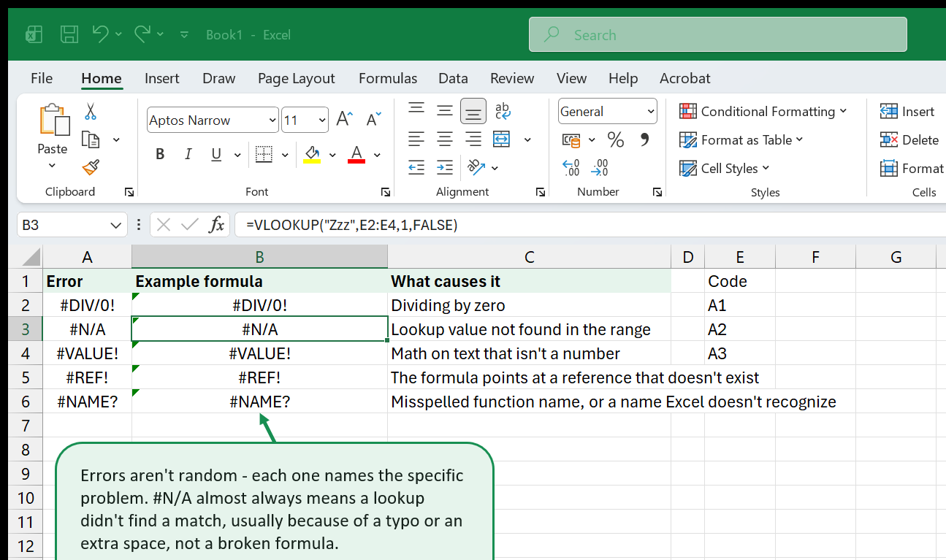Open the font size dropdown

[322, 120]
